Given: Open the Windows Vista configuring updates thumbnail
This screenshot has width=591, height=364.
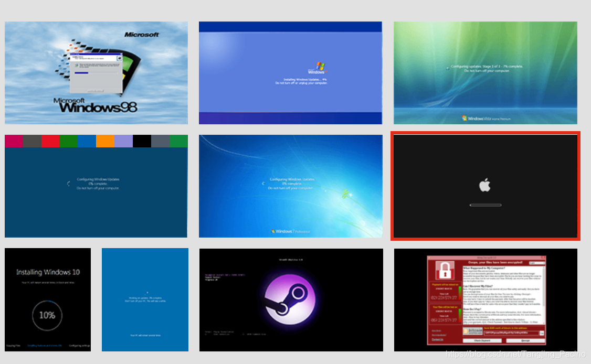Looking at the screenshot, I should click(486, 73).
